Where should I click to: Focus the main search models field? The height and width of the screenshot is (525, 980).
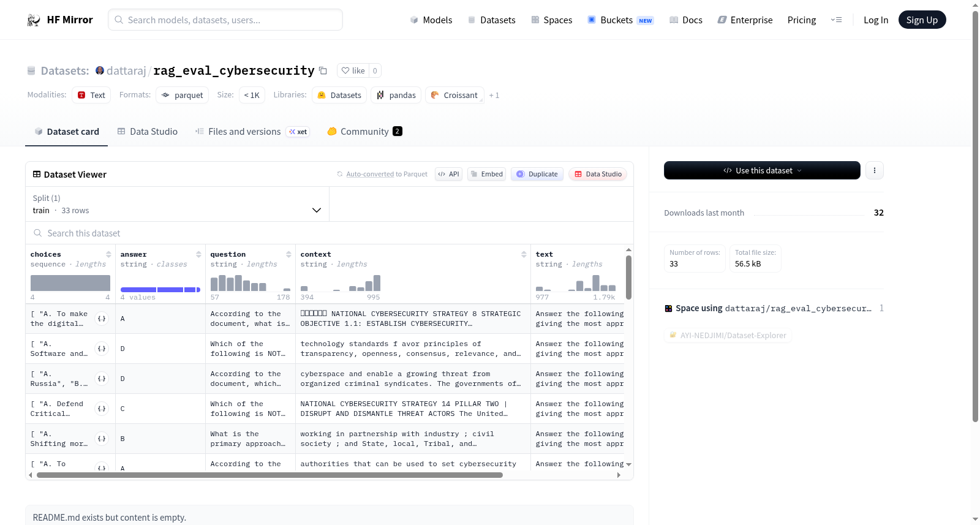pos(225,20)
